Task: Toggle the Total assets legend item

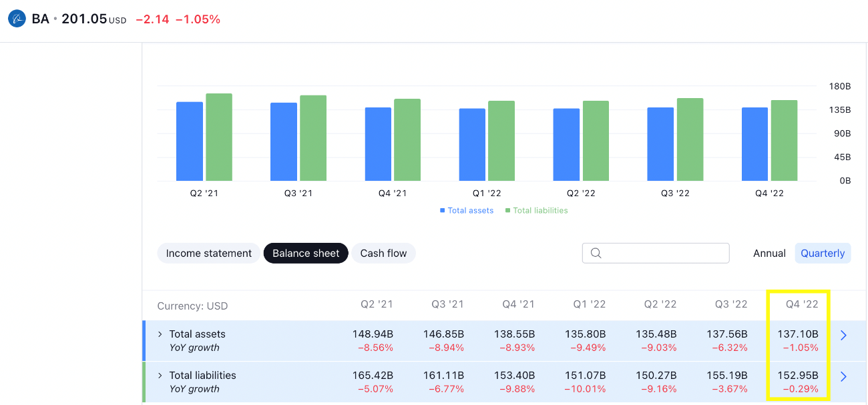Action: (x=467, y=211)
